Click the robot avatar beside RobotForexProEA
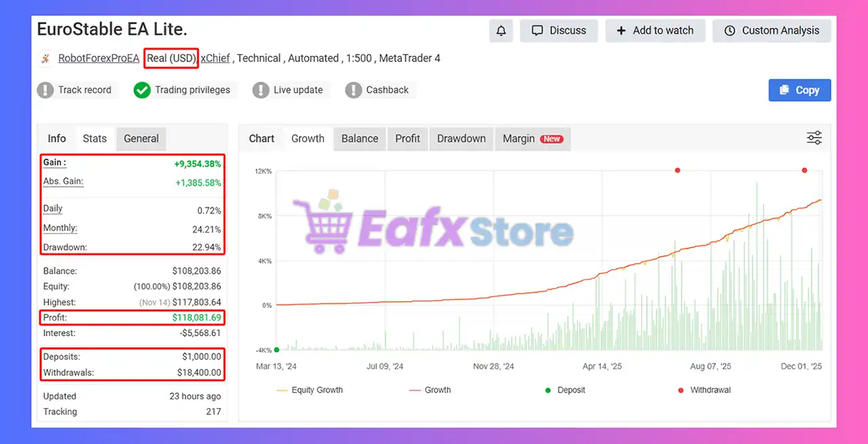 pyautogui.click(x=45, y=58)
